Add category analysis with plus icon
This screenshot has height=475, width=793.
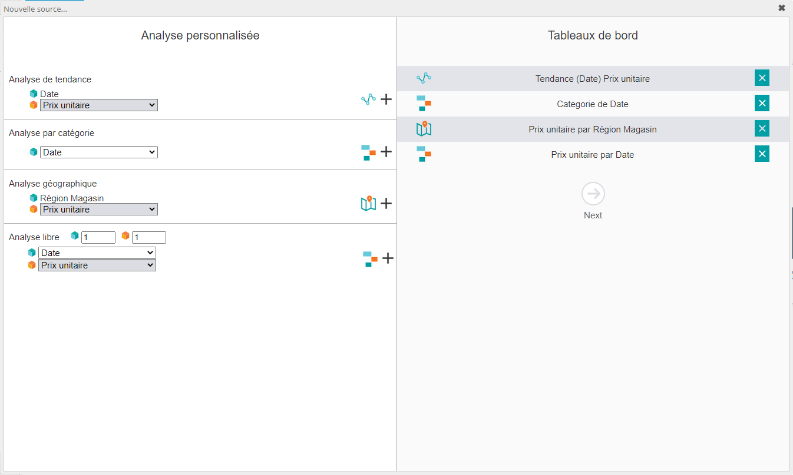pos(386,152)
